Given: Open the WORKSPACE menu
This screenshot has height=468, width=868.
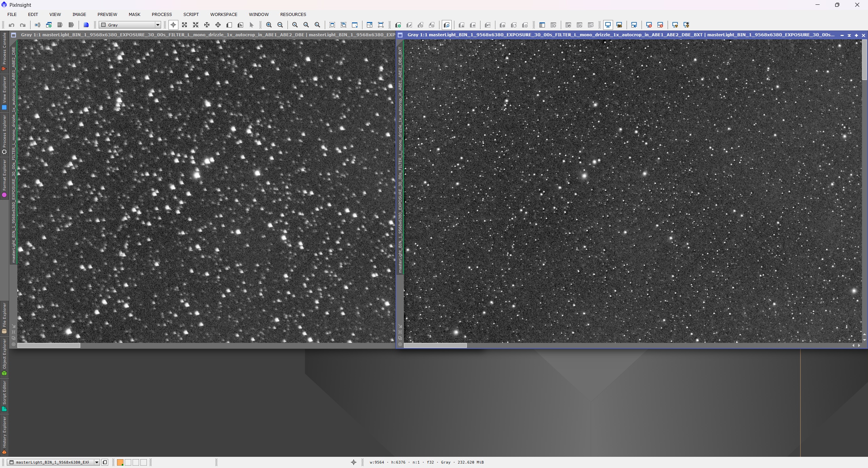Looking at the screenshot, I should pos(224,14).
